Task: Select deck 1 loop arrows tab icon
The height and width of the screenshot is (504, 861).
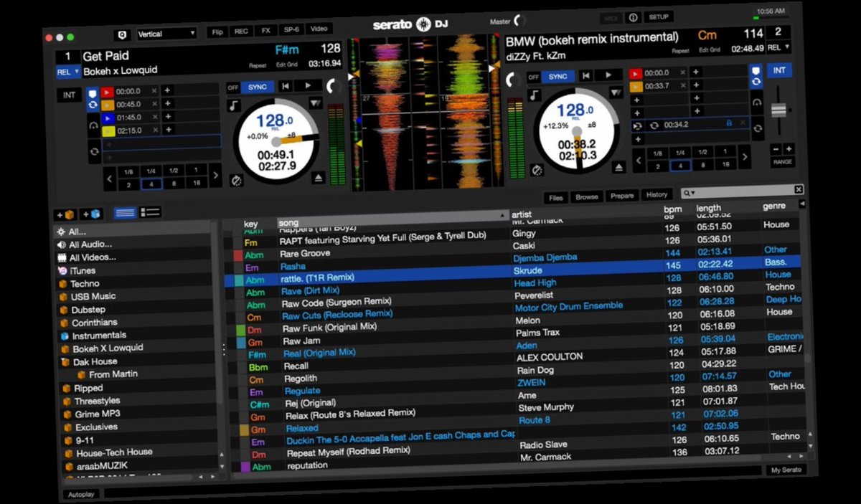Action: pos(94,152)
